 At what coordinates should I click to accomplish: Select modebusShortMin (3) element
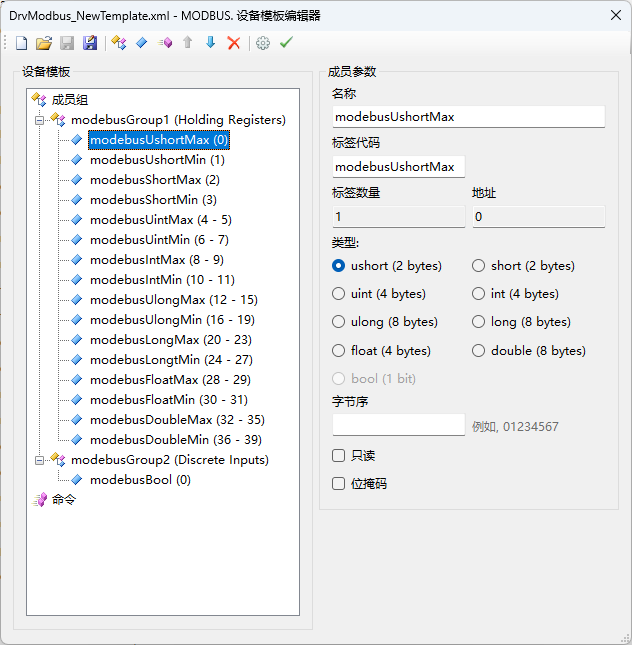click(153, 200)
